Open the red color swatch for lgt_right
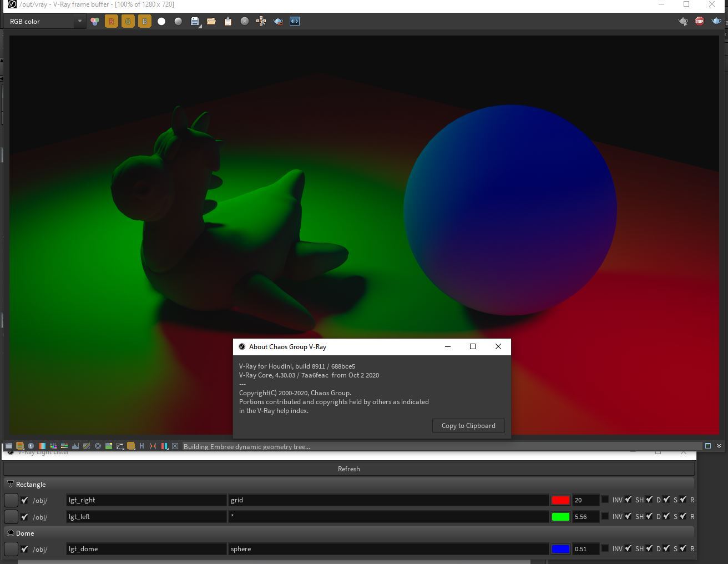Image resolution: width=728 pixels, height=564 pixels. pyautogui.click(x=560, y=500)
